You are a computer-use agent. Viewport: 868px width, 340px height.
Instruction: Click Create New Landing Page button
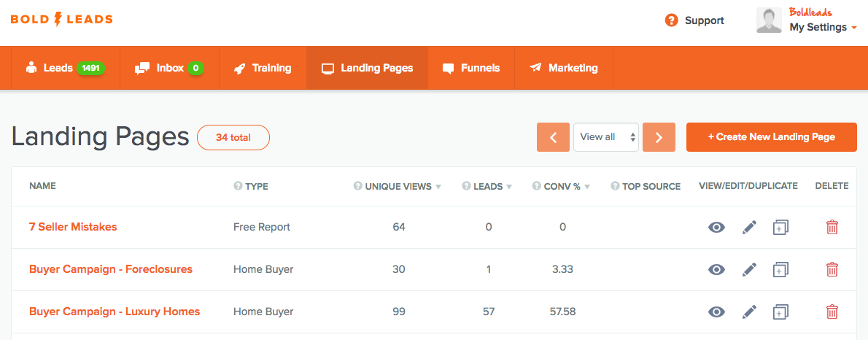[x=772, y=136]
